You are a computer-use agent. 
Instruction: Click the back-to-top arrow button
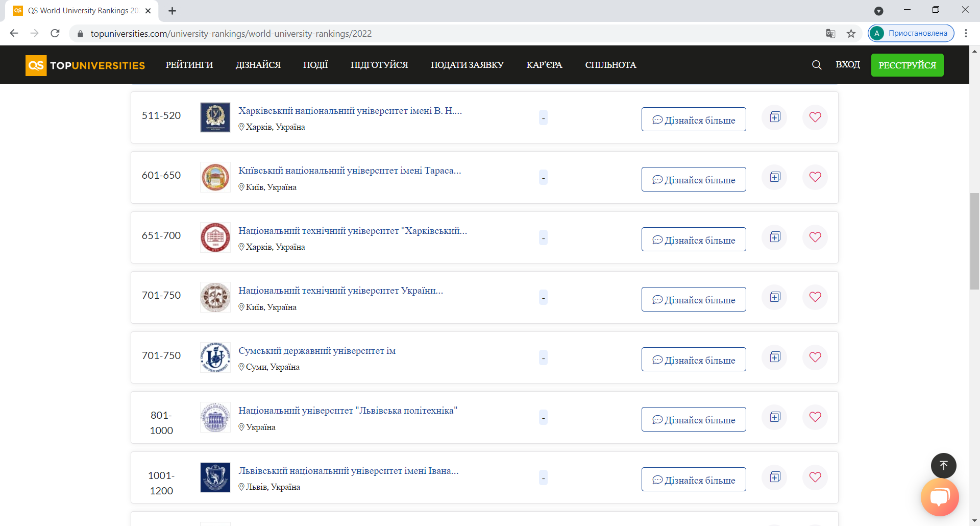[x=943, y=466]
